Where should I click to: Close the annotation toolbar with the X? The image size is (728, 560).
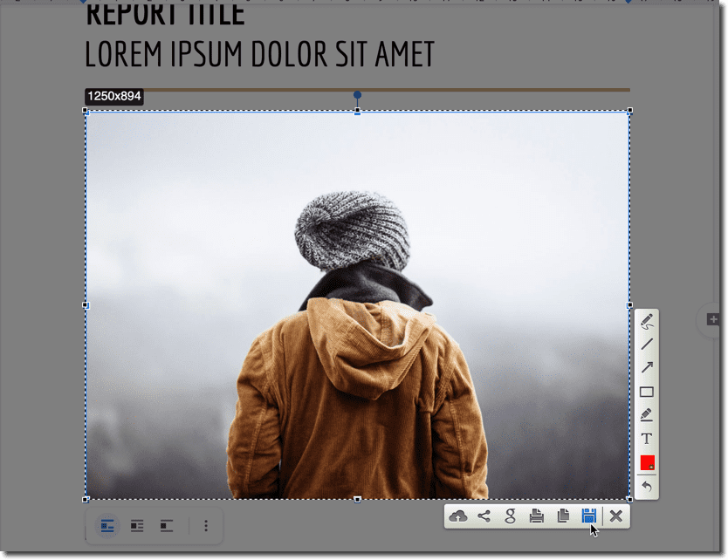pos(616,516)
